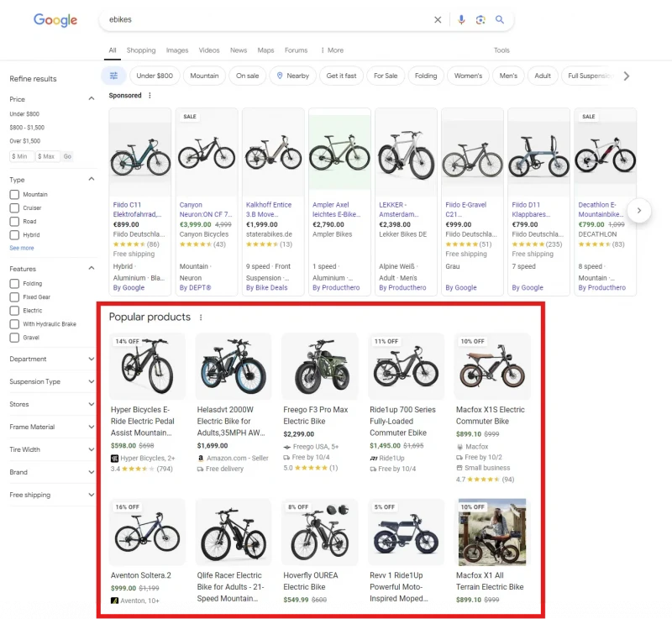Image resolution: width=672 pixels, height=619 pixels.
Task: Advance sponsored carousel with next arrow
Action: [x=639, y=211]
